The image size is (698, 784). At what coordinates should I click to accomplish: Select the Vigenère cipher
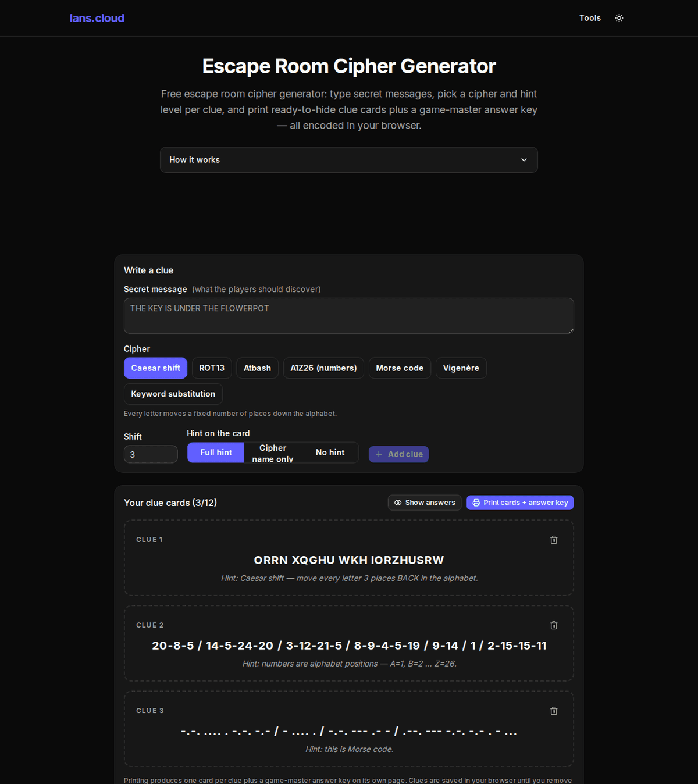pyautogui.click(x=461, y=368)
